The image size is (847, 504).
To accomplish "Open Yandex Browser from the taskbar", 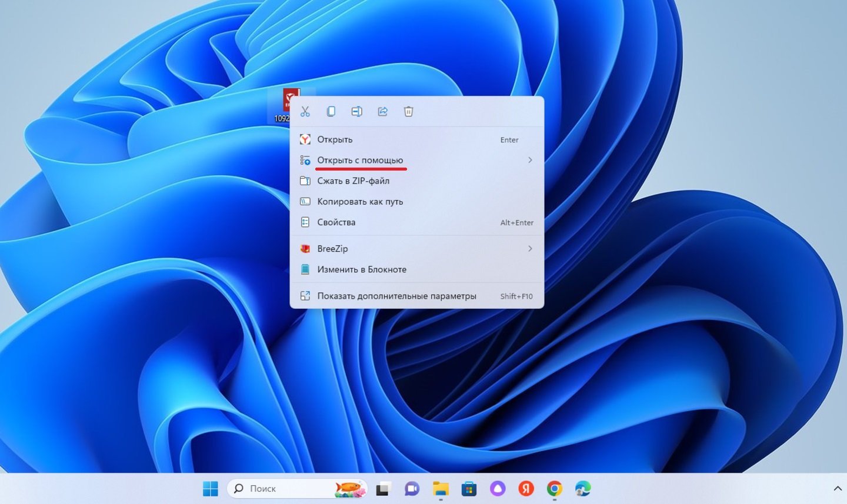I will 526,489.
